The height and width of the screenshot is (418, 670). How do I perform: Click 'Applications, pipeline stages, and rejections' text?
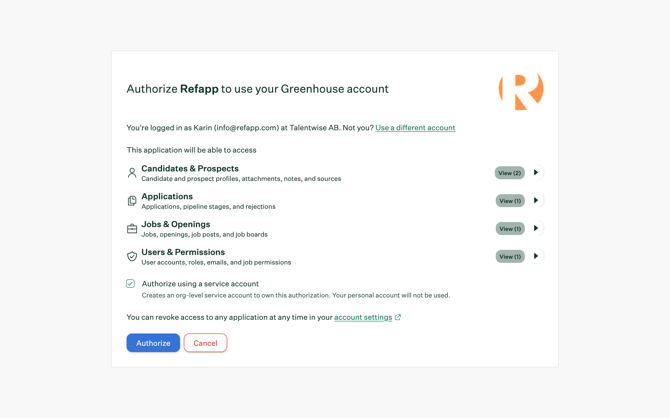(209, 206)
